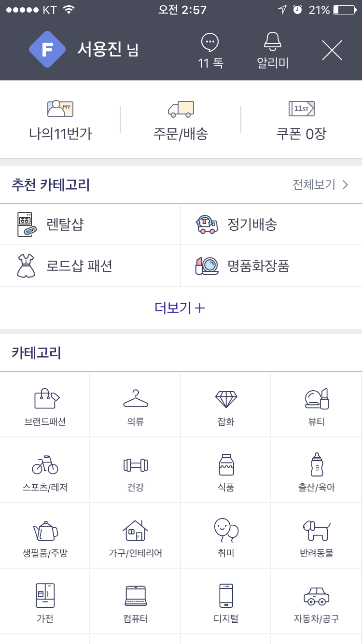Open 나의11번가 my page icon
This screenshot has width=362, height=644.
pyautogui.click(x=60, y=109)
